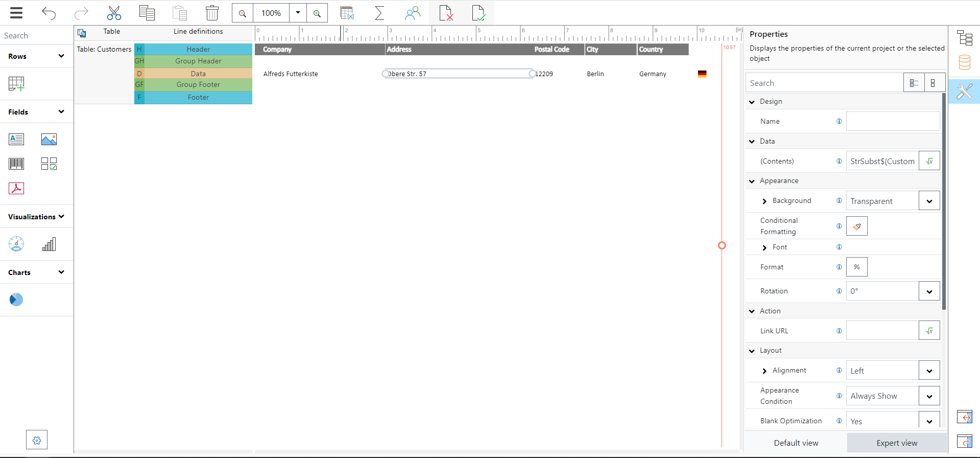Click the left sidebar Search field
The height and width of the screenshot is (458, 980).
(37, 35)
